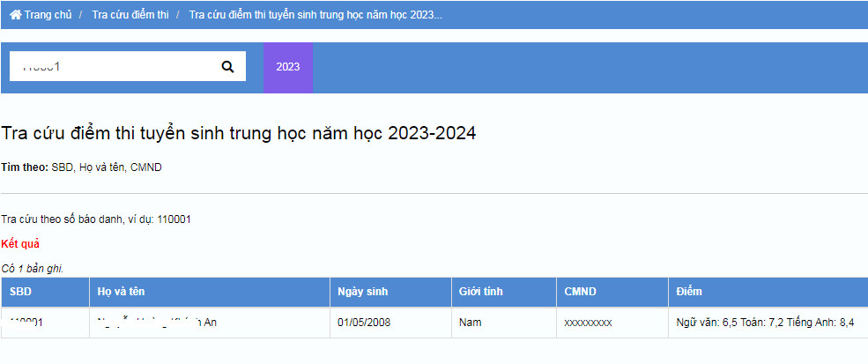Viewport: 868px width, 364px height.
Task: Click the magnifier search icon
Action: [227, 66]
